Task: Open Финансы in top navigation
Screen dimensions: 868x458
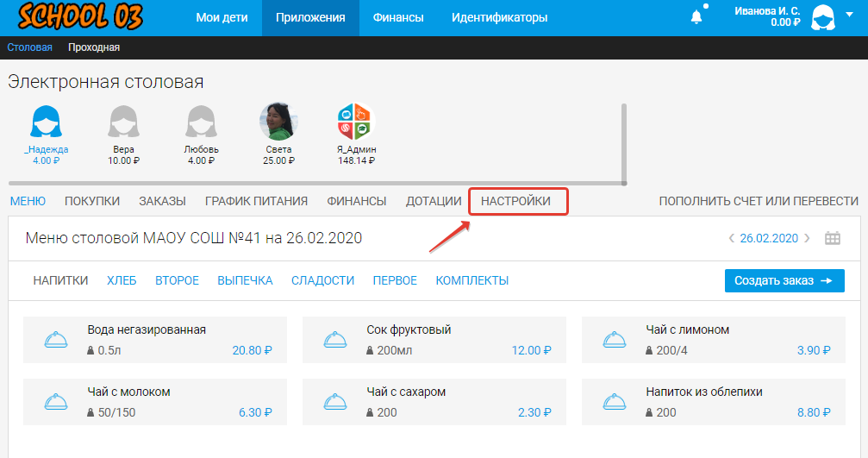Action: (x=398, y=18)
